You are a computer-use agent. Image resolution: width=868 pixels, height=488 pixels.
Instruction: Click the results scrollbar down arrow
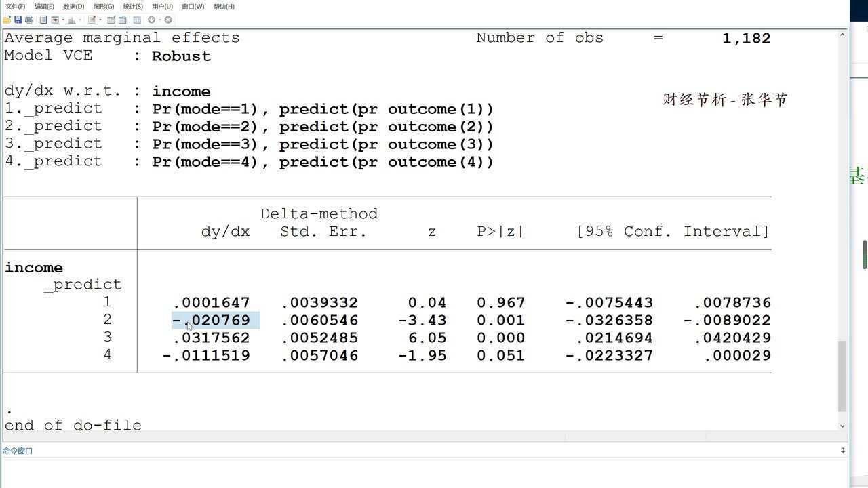pyautogui.click(x=843, y=426)
